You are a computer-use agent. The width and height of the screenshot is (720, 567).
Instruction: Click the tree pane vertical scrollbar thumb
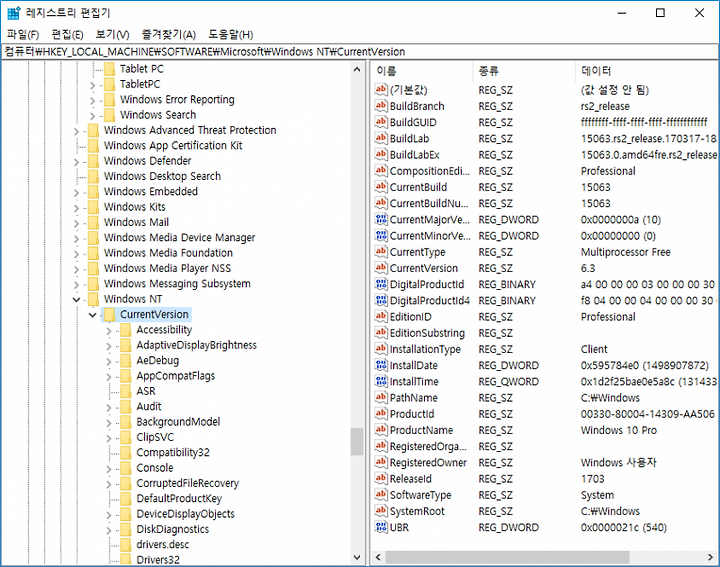[357, 441]
